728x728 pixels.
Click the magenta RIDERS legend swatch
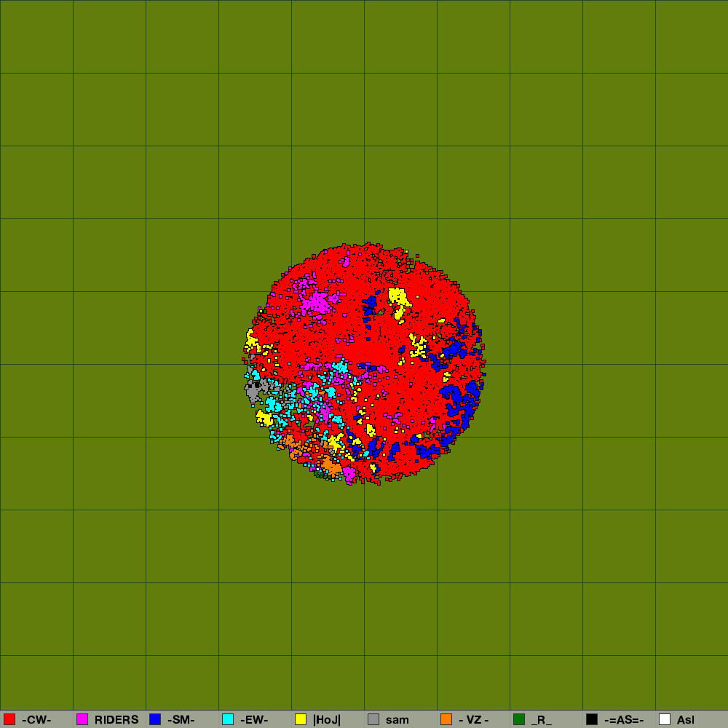click(x=82, y=719)
